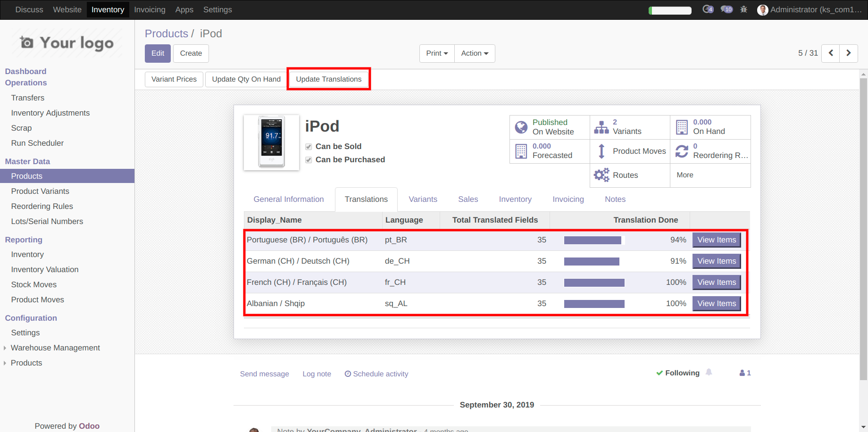Image resolution: width=868 pixels, height=432 pixels.
Task: Open the conversations icon in top bar
Action: click(x=726, y=9)
